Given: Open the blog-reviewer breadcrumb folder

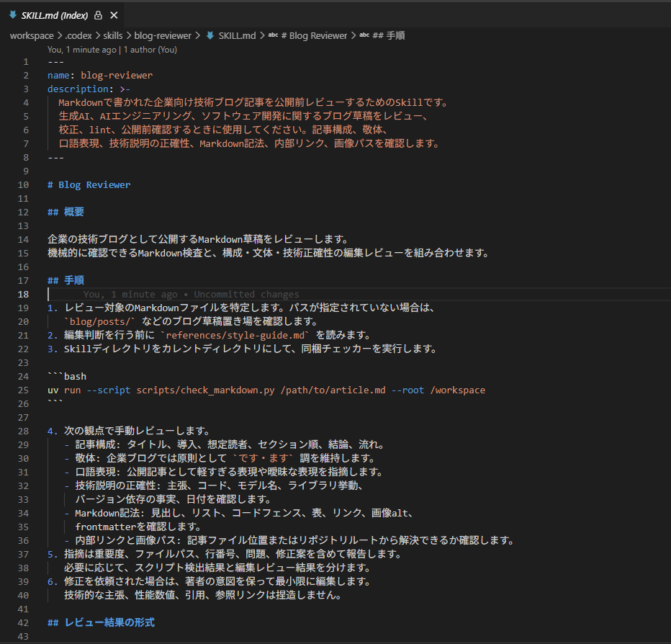Looking at the screenshot, I should (163, 35).
